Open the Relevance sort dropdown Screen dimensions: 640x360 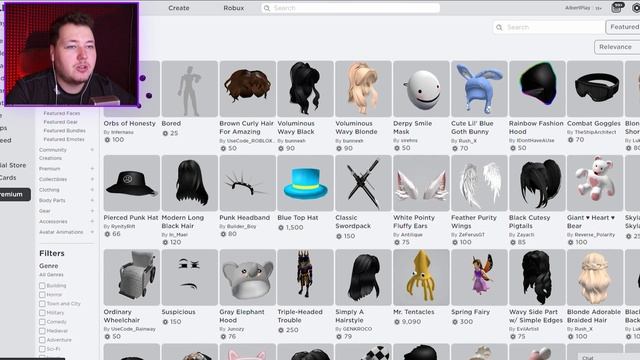617,47
